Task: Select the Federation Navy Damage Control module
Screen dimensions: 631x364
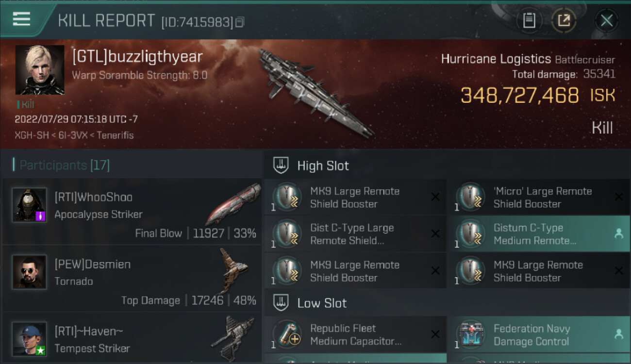Action: coord(538,335)
